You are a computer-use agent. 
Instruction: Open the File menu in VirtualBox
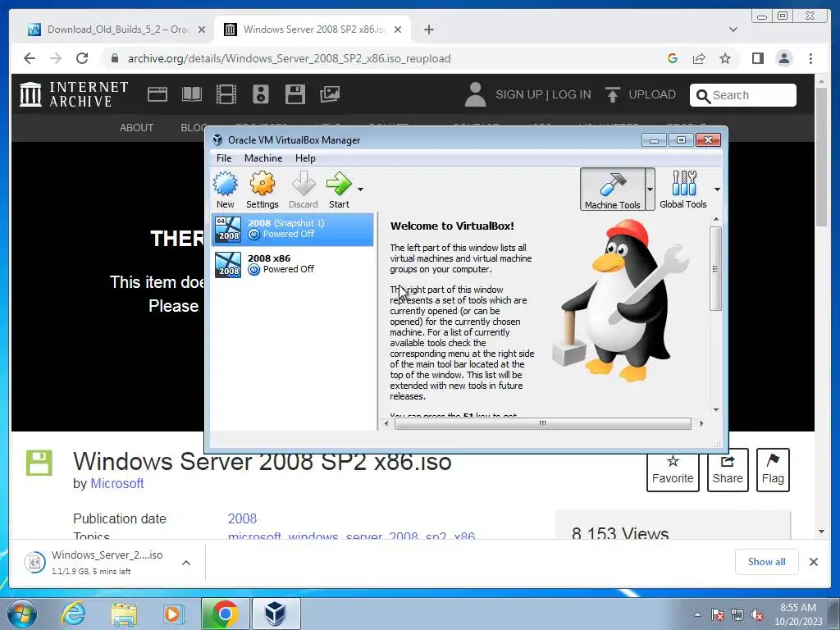point(224,158)
